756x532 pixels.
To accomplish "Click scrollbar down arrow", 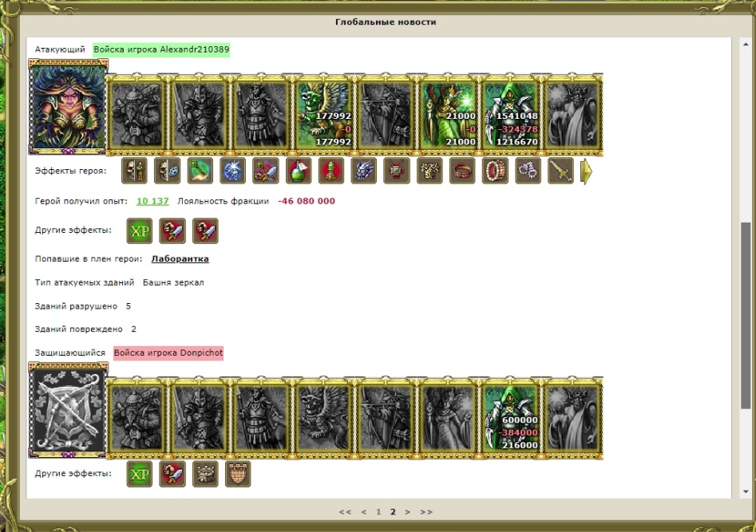I will (x=746, y=492).
